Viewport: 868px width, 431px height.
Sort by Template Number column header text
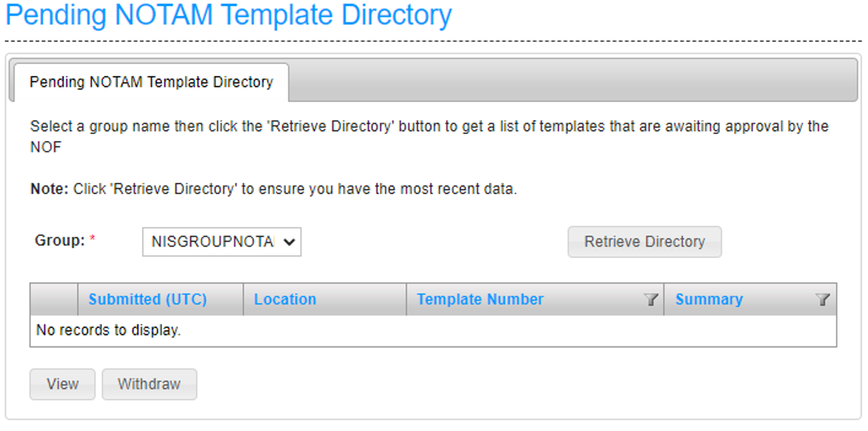point(480,299)
